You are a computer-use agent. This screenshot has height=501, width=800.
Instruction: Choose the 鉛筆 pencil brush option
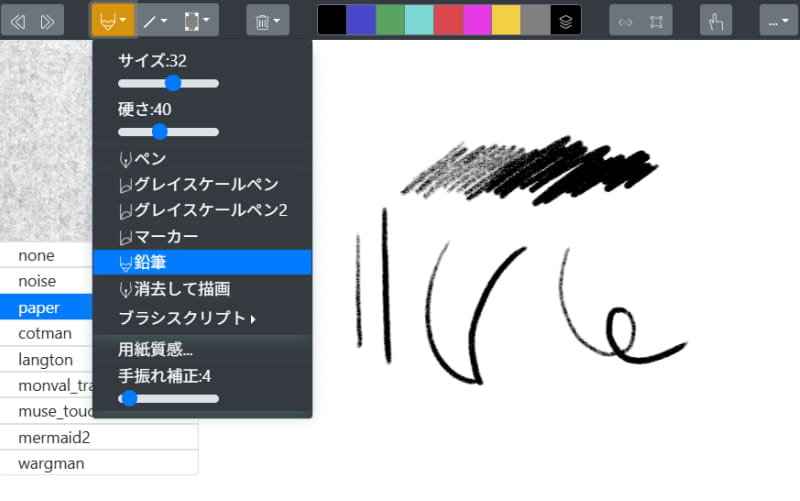pyautogui.click(x=202, y=262)
